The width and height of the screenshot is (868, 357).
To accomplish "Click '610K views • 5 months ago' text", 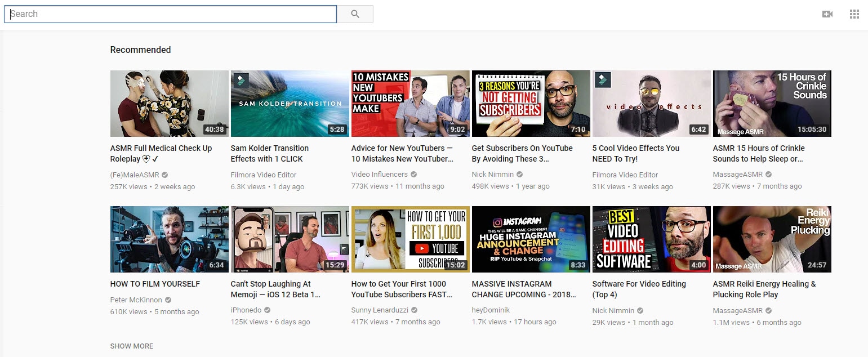I will (155, 312).
